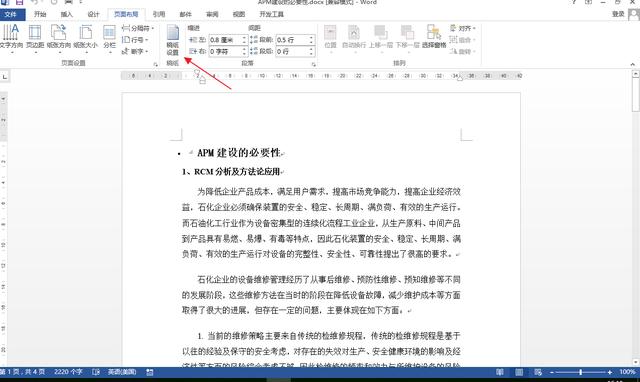Image resolution: width=640 pixels, height=382 pixels.
Task: Click the 100% zoom level
Action: pos(627,372)
